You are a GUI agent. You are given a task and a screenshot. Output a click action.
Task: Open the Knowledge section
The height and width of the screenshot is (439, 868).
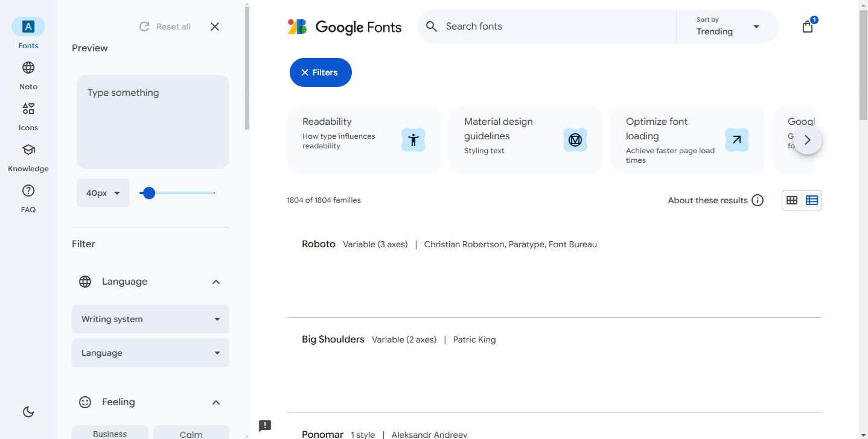click(28, 157)
